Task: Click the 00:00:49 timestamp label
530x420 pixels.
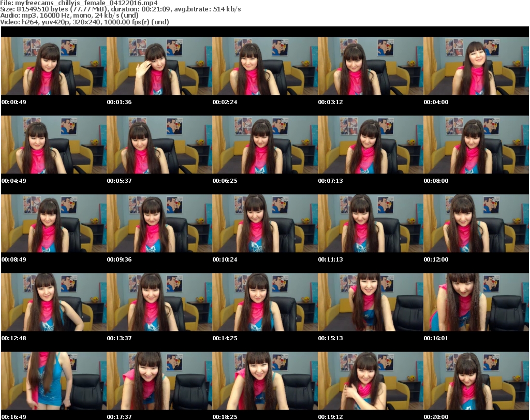Action: point(14,102)
